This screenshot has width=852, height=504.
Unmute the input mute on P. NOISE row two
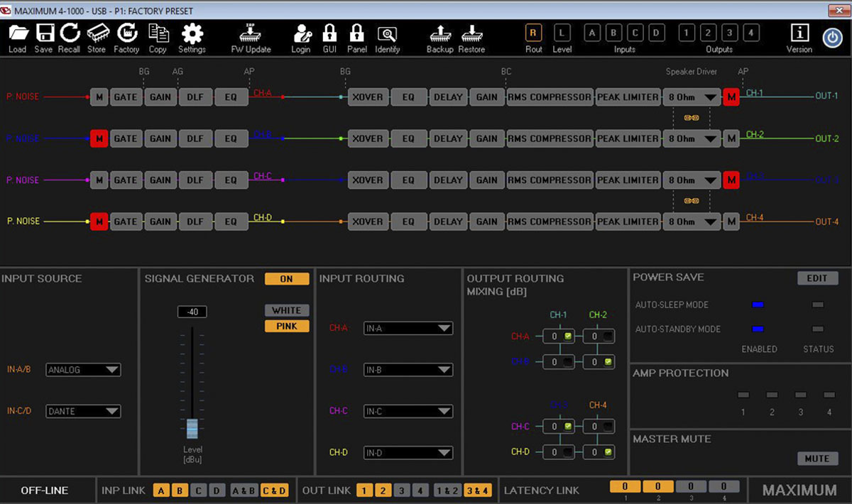99,138
